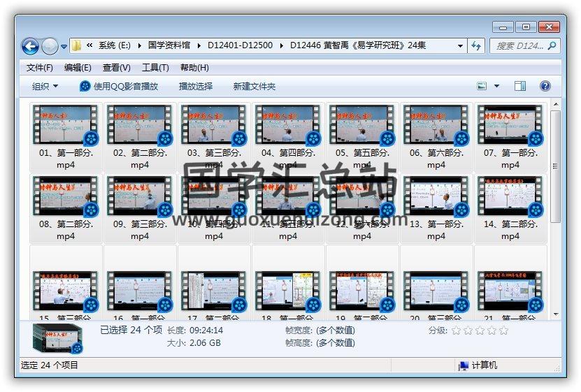Click the 新建文件夹 button
The width and height of the screenshot is (581, 392).
254,87
